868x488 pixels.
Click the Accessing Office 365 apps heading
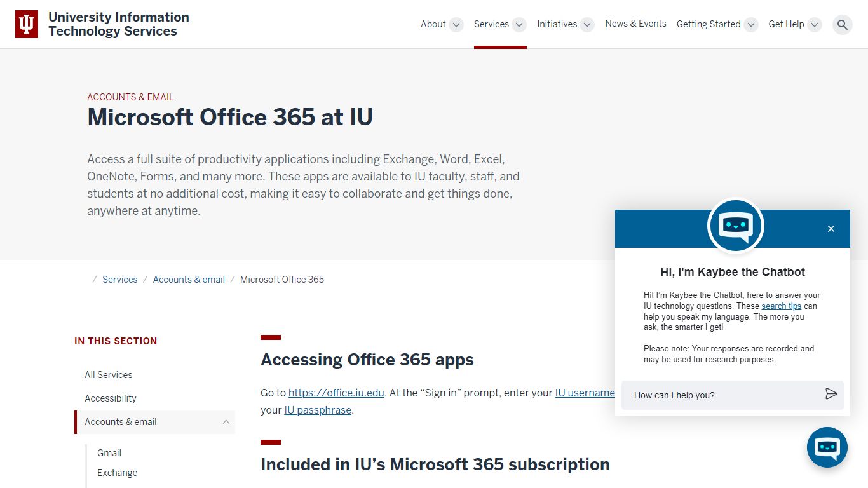point(367,360)
